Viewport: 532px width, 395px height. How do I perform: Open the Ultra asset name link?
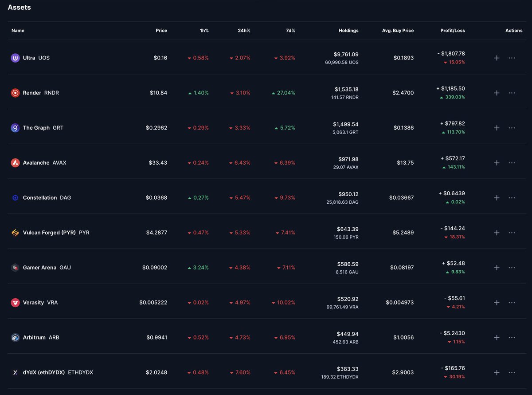coord(29,58)
